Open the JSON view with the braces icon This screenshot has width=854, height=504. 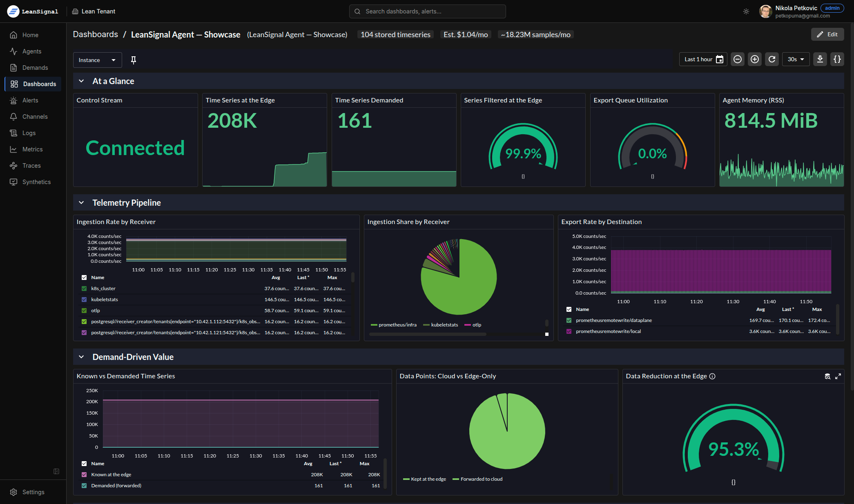pyautogui.click(x=837, y=59)
